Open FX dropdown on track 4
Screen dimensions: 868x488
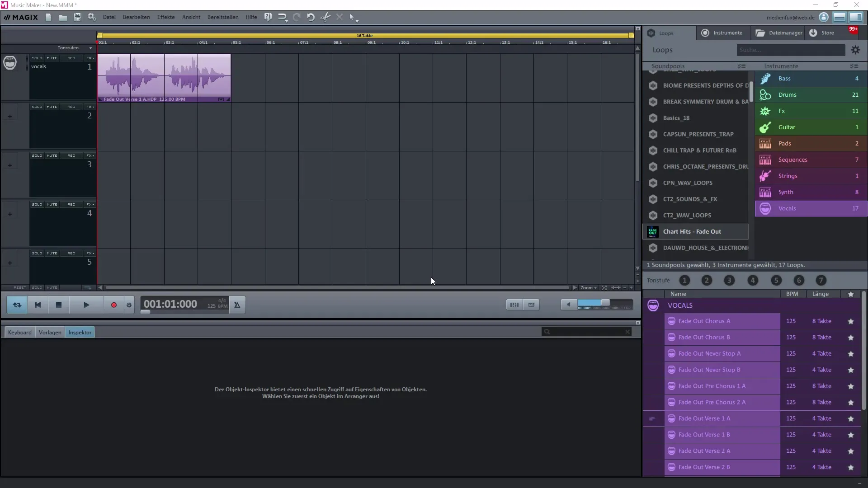pos(90,204)
